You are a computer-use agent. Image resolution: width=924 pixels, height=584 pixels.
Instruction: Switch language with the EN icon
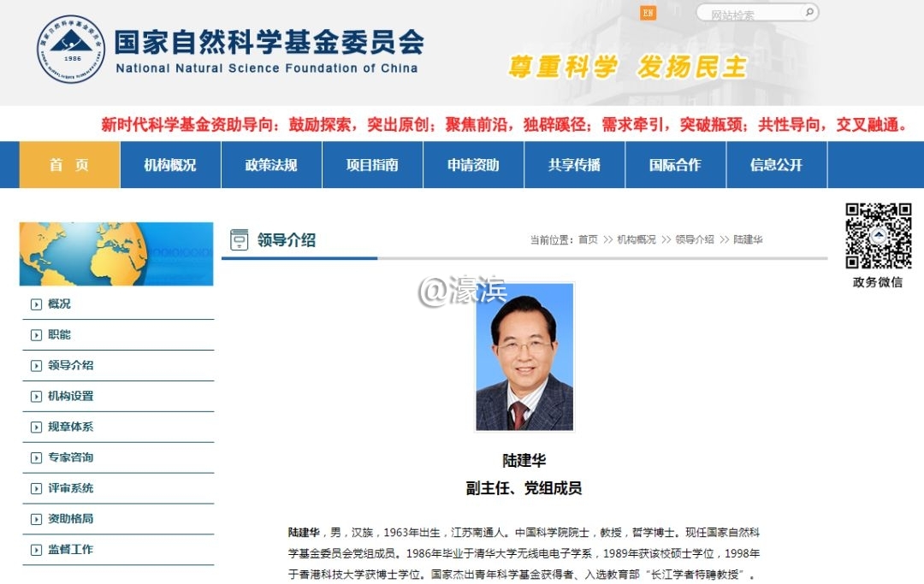649,13
